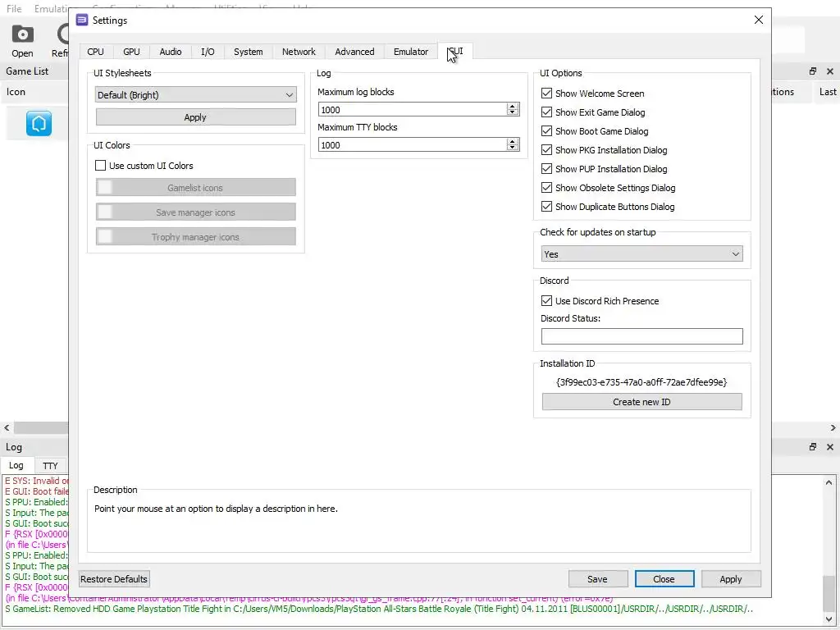Viewport: 840px width, 630px height.
Task: Click log scrollbar up arrow
Action: 829,482
